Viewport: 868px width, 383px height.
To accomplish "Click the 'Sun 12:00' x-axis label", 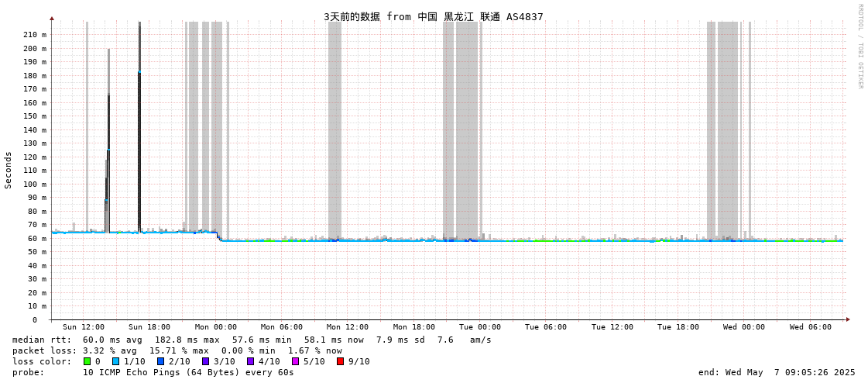I will coord(84,327).
